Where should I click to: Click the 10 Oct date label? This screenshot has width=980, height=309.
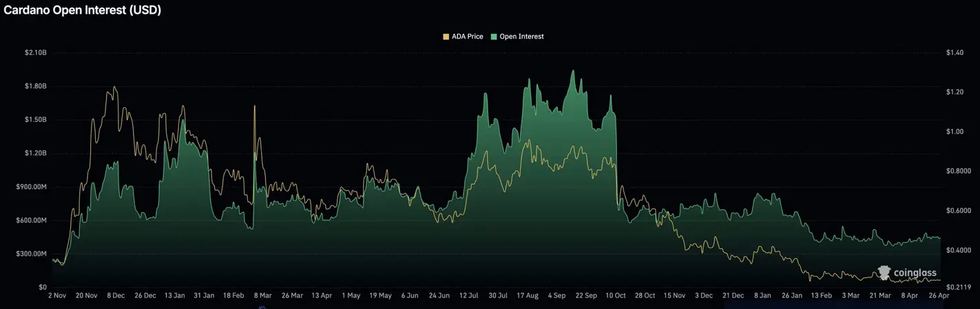615,296
